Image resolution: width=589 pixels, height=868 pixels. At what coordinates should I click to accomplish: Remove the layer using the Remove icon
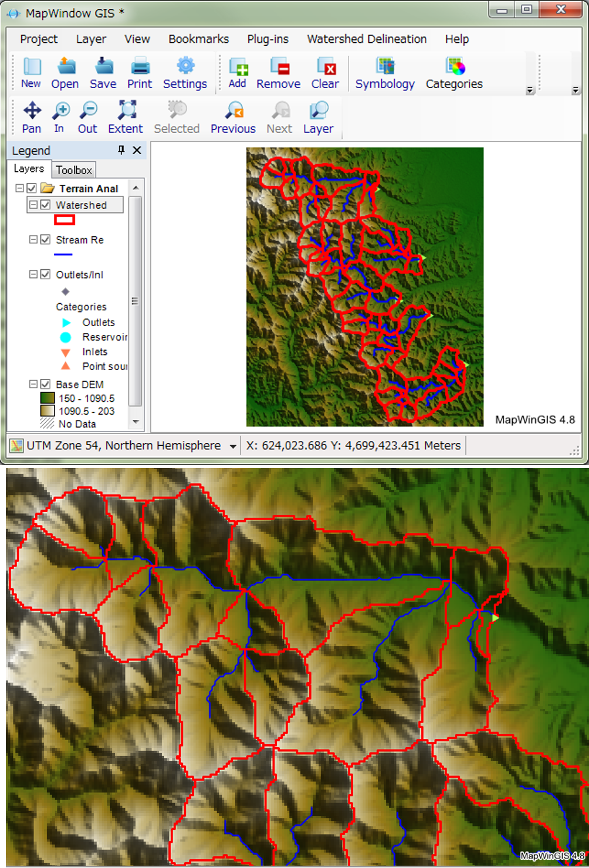(279, 66)
